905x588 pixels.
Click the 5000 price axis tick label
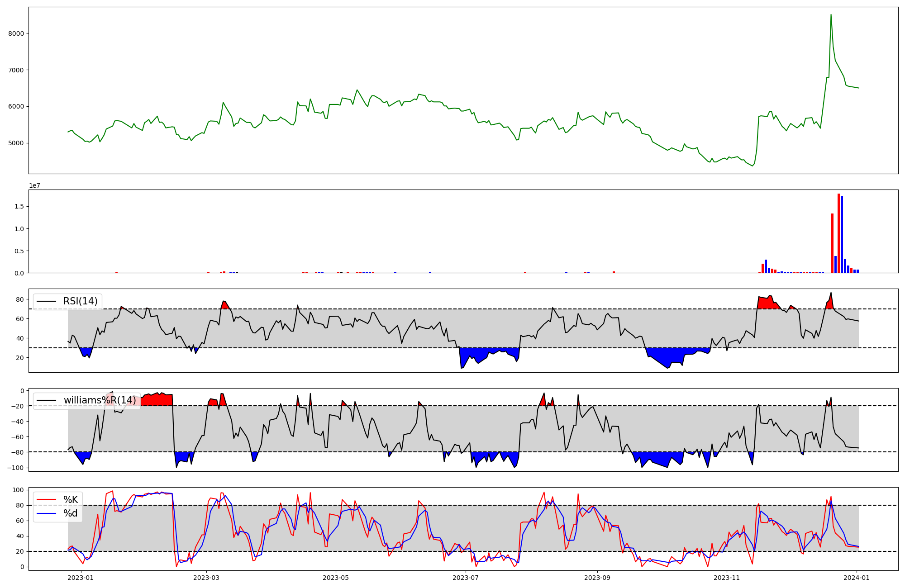(16, 143)
